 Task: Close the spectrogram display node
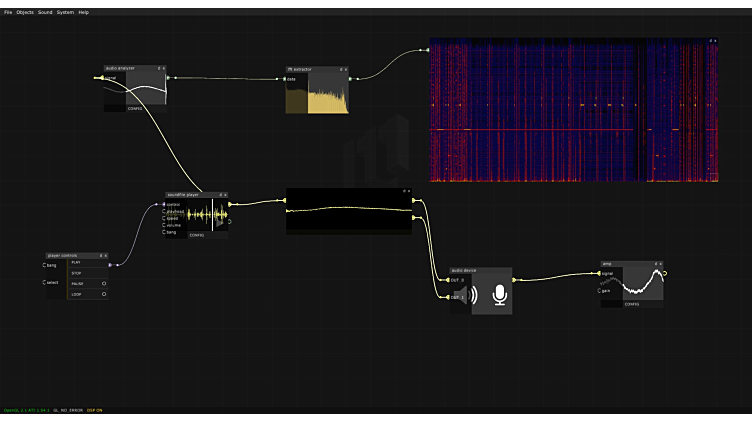coord(715,41)
